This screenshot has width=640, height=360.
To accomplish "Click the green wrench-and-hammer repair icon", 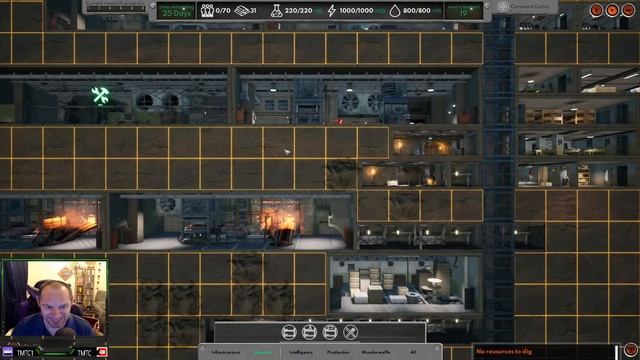I will pos(100,95).
